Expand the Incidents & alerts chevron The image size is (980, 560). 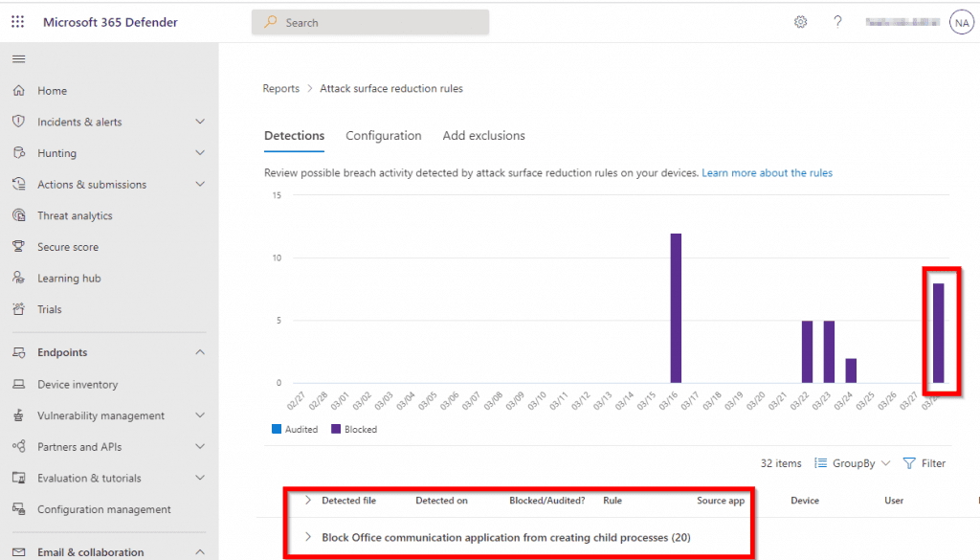(x=200, y=122)
